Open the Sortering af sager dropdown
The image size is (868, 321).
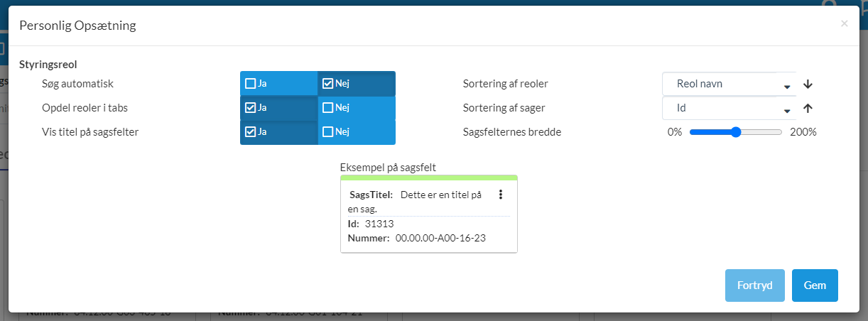[729, 109]
